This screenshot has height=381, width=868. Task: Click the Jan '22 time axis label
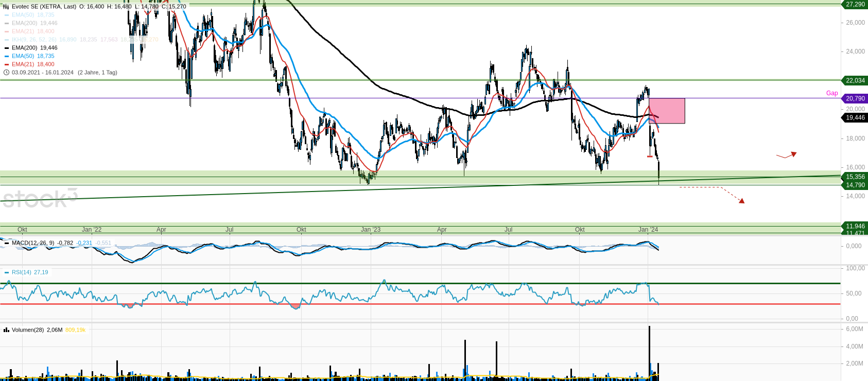click(92, 230)
